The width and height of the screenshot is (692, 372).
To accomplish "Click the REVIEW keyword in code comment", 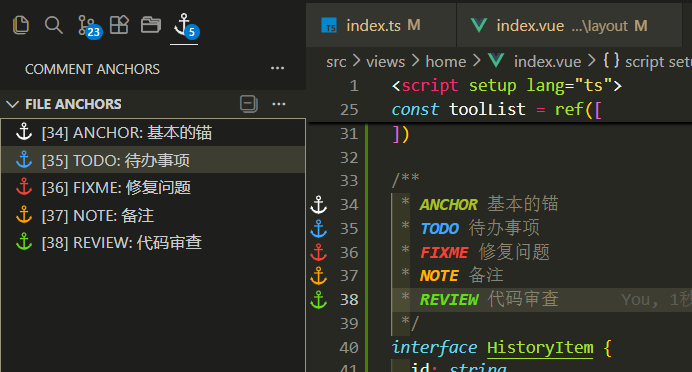I will [x=449, y=300].
